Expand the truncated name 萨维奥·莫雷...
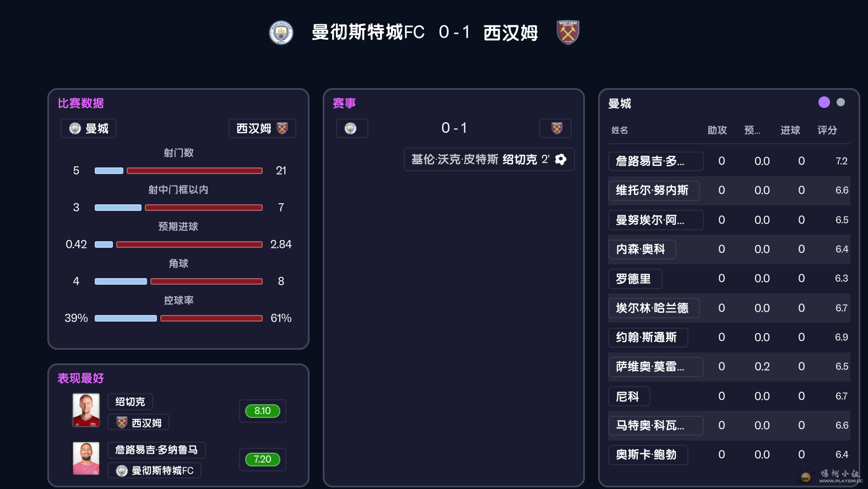 click(x=655, y=366)
